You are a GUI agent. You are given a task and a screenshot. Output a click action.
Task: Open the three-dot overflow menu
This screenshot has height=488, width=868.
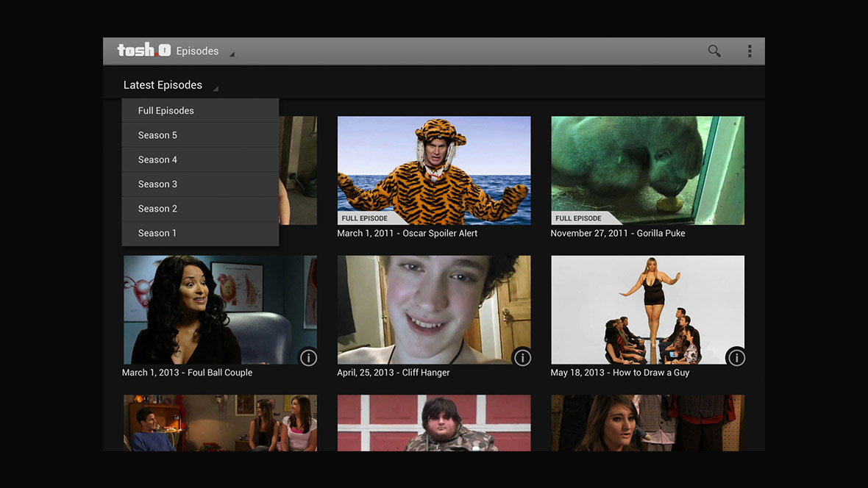coord(750,51)
